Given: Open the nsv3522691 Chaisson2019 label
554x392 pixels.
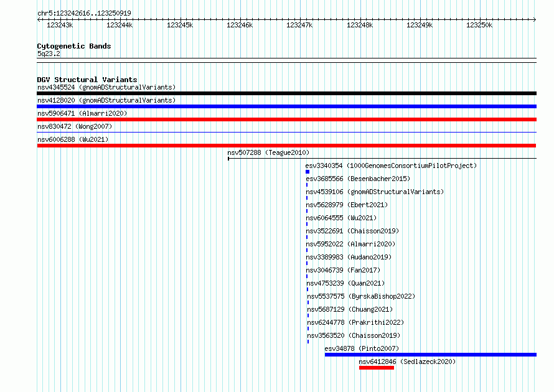Looking at the screenshot, I should (352, 231).
